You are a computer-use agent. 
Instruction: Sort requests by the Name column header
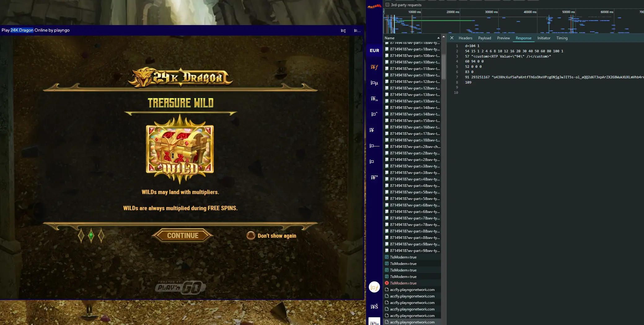pyautogui.click(x=390, y=38)
